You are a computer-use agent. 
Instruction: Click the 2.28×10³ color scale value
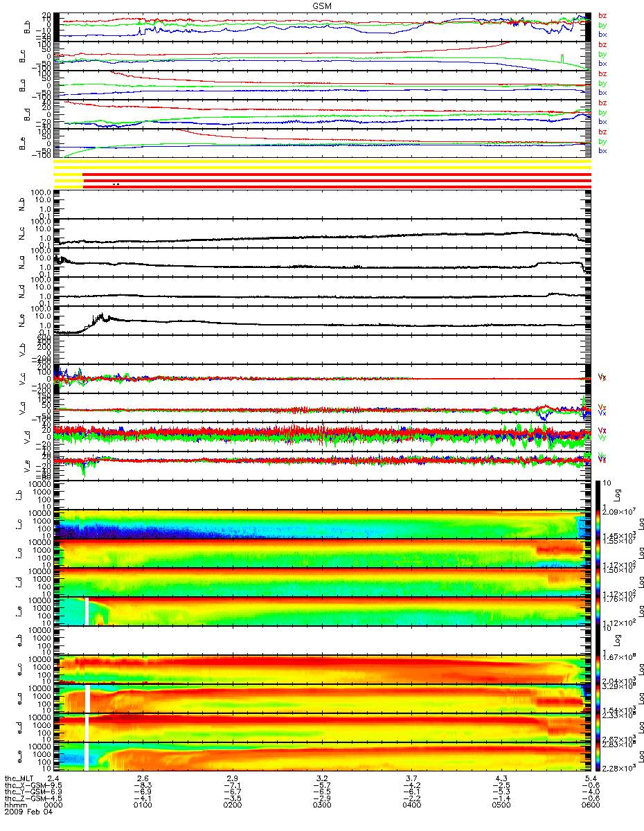click(x=620, y=769)
